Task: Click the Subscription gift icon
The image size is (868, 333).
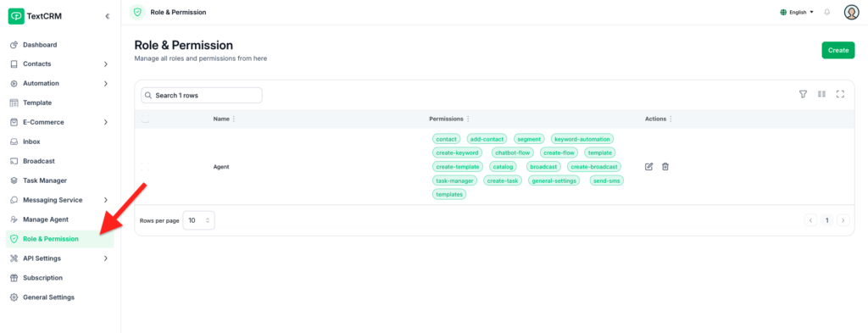Action: point(14,278)
